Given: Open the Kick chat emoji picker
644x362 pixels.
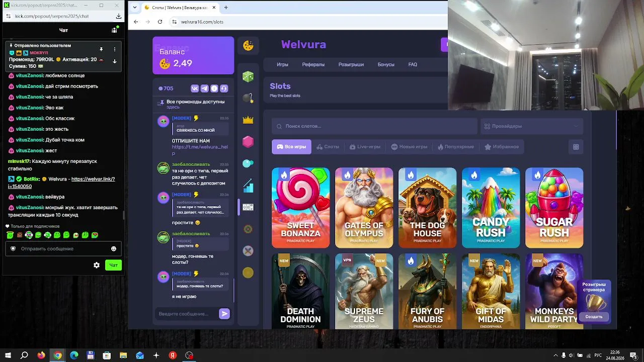Looking at the screenshot, I should [x=114, y=248].
